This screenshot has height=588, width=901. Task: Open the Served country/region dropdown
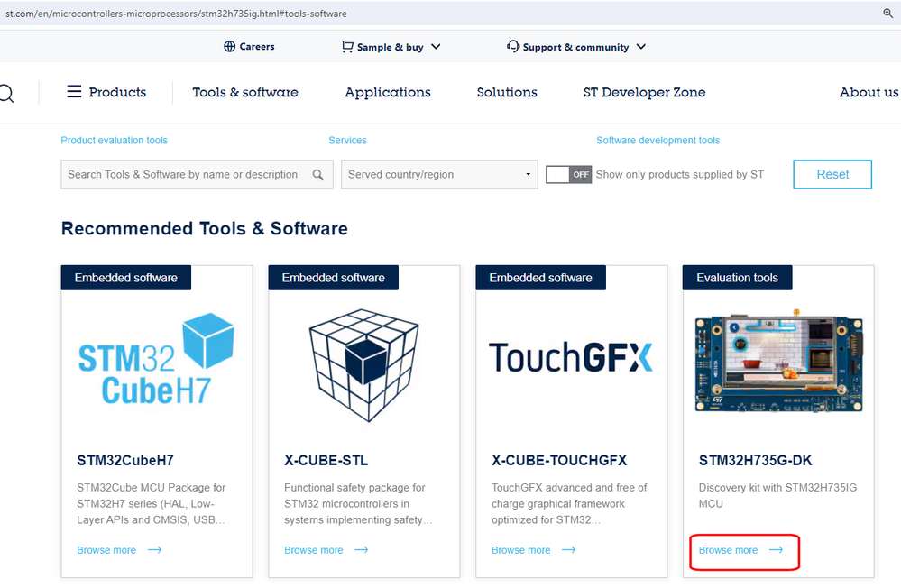coord(439,175)
